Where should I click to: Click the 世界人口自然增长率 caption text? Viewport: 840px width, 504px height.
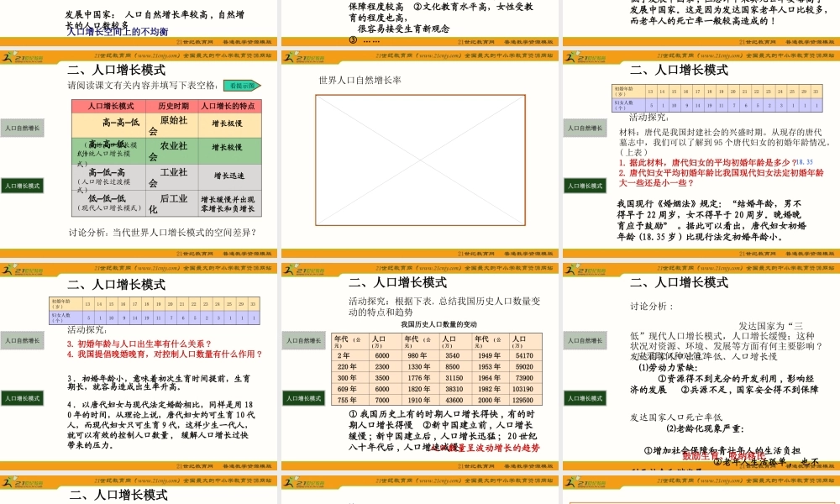[x=360, y=81]
